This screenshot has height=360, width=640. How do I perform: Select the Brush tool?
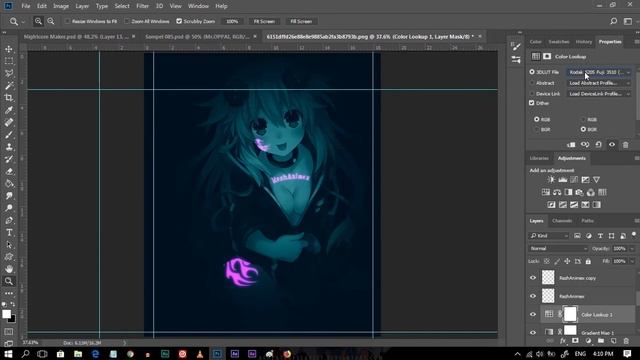coord(9,135)
